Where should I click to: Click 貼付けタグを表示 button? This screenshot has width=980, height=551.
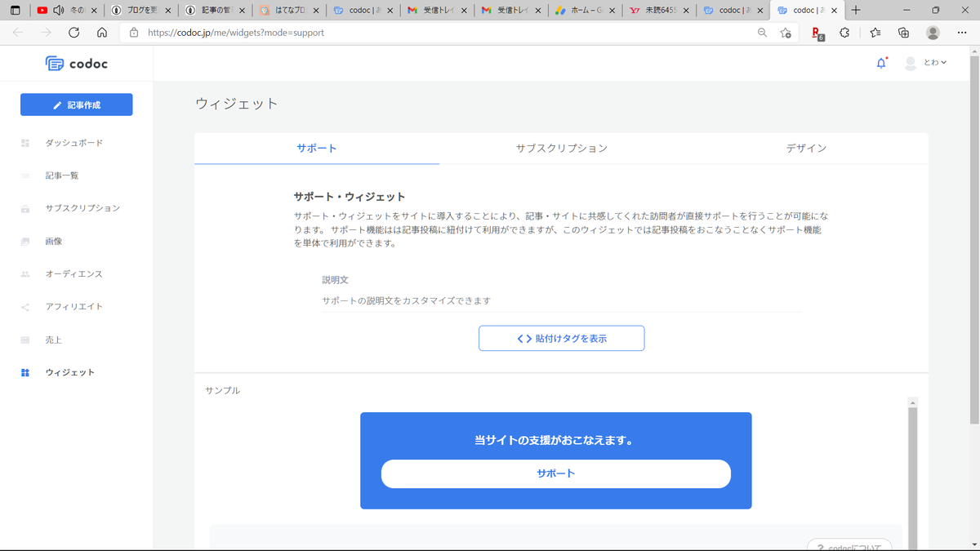tap(562, 338)
